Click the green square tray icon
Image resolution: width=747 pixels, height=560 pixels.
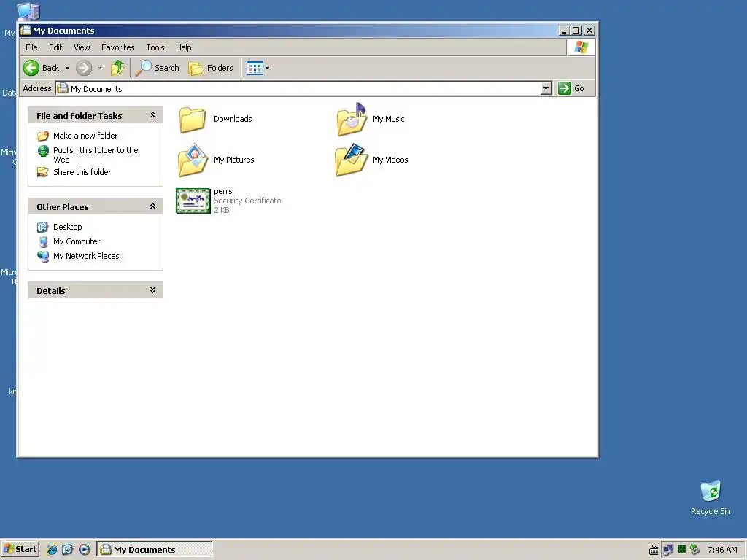click(x=682, y=550)
